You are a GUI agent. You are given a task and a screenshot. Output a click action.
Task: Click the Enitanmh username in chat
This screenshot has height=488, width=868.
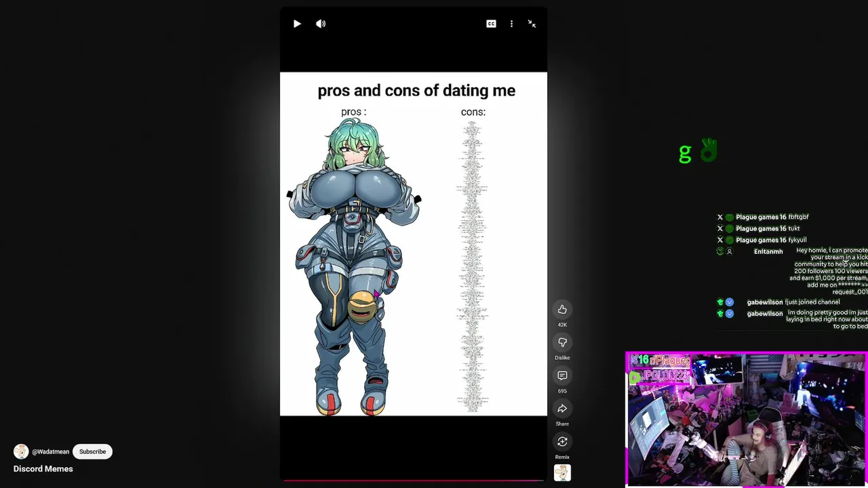768,251
